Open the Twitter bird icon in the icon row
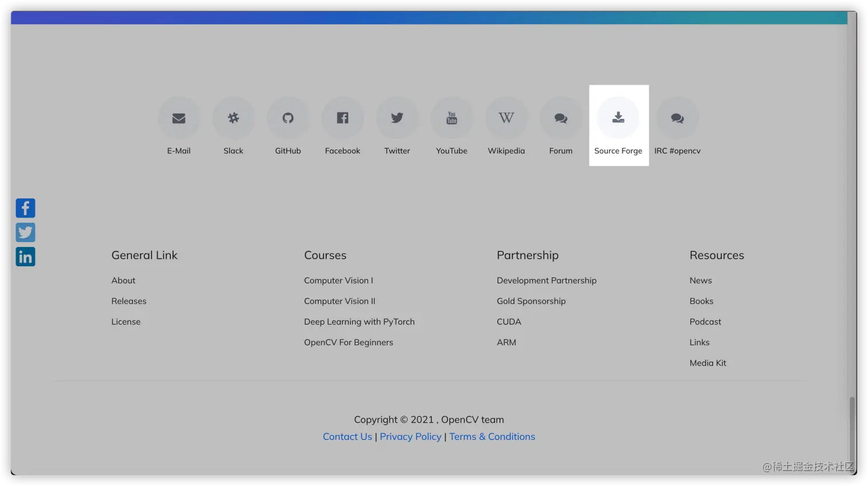This screenshot has width=868, height=486. click(397, 118)
